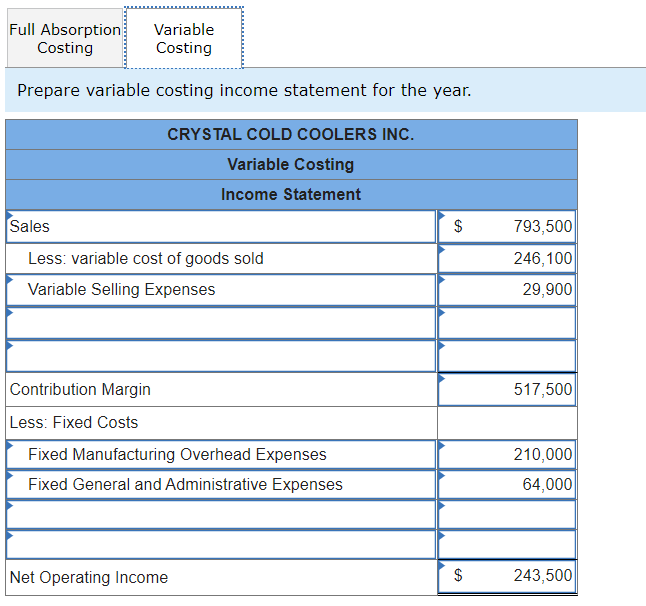Open the Variable Selling Expenses dropdown
The image size is (646, 606).
pyautogui.click(x=221, y=290)
